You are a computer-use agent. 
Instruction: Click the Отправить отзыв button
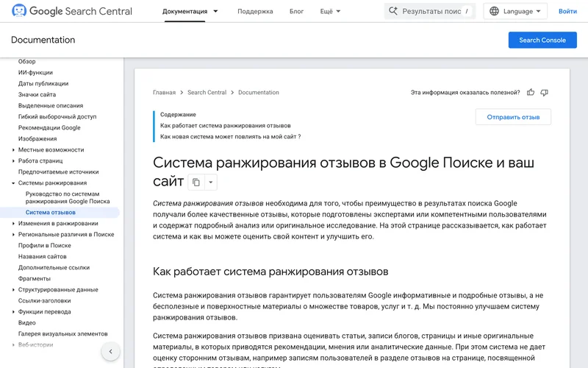click(513, 117)
